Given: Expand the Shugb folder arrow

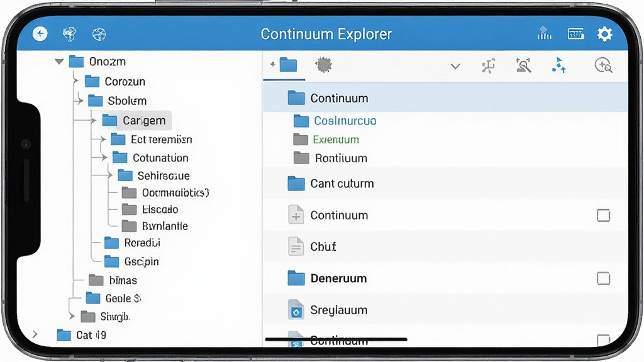Looking at the screenshot, I should [72, 316].
